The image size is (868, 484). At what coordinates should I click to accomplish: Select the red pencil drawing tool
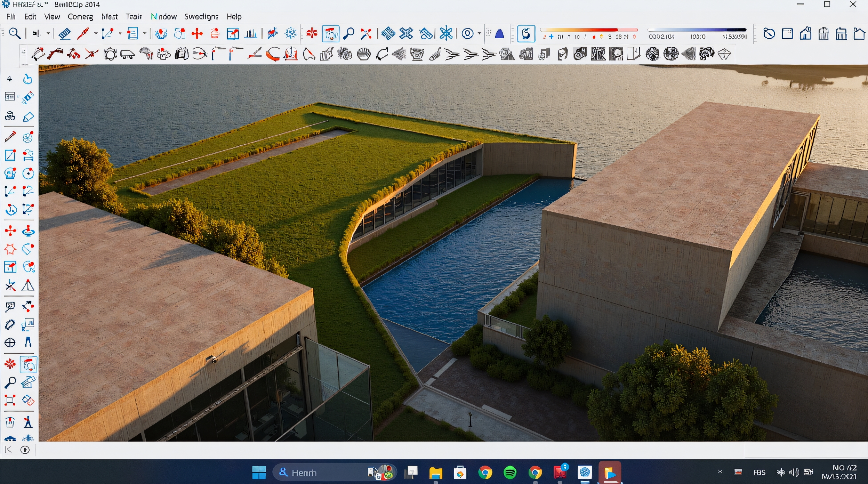(83, 34)
